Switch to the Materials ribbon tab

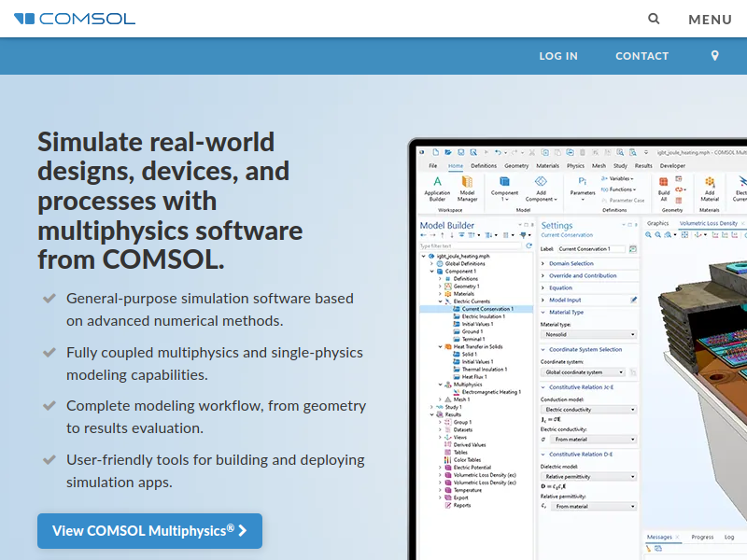click(547, 166)
